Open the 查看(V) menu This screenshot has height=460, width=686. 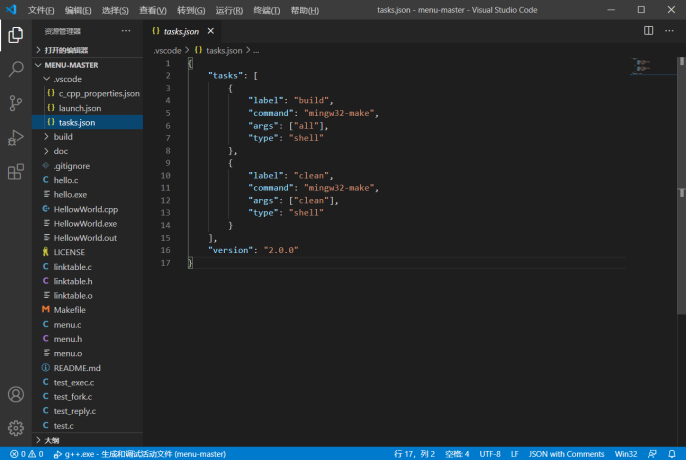coord(153,10)
